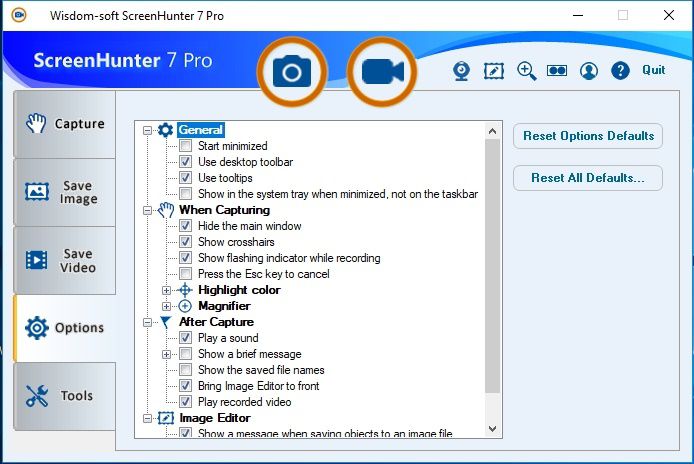Click the Highlight color crosshair icon

point(185,290)
